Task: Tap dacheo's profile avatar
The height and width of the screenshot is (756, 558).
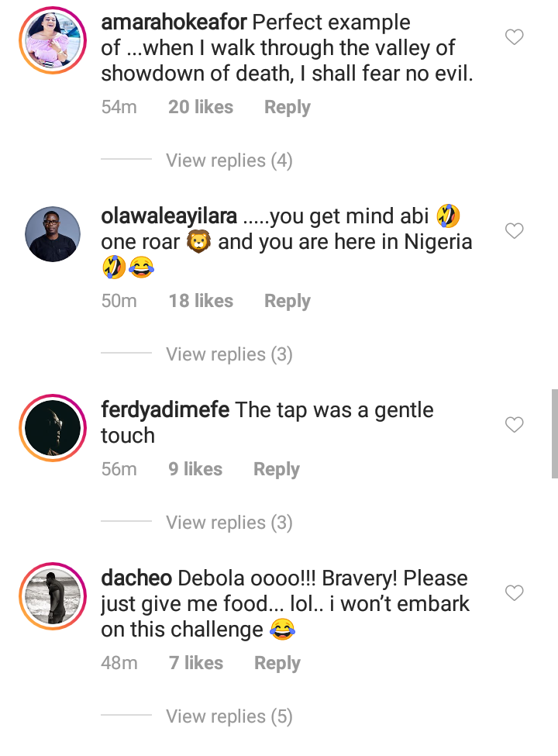Action: click(53, 596)
